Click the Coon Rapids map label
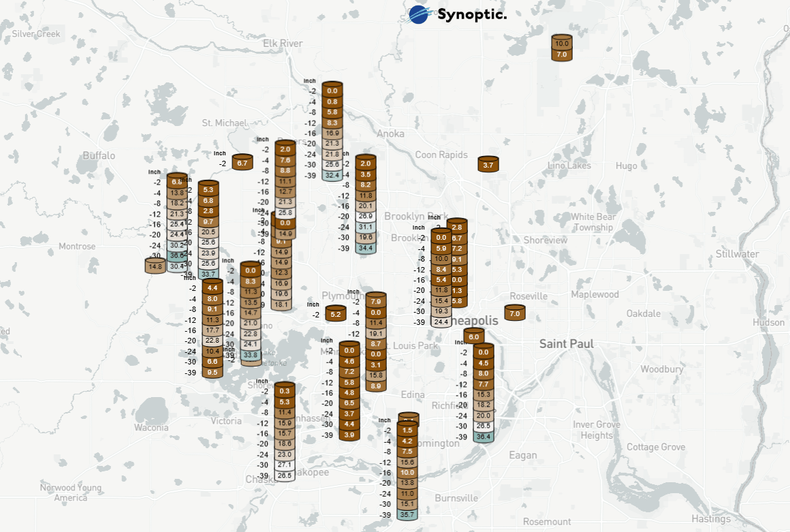The image size is (790, 532). coord(441,155)
